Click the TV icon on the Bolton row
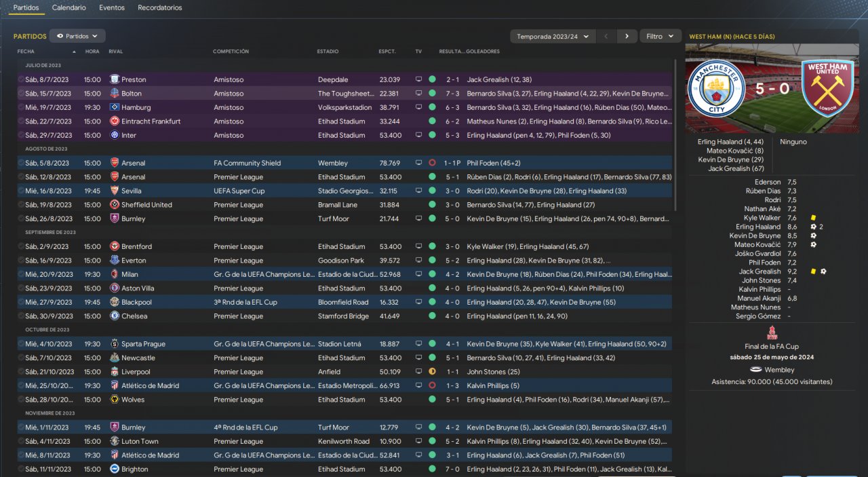The image size is (868, 477). coord(419,94)
